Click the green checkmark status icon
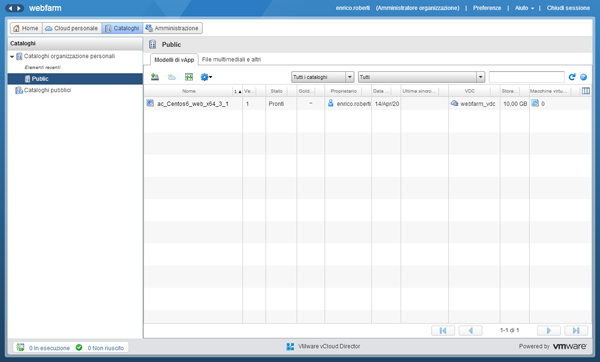Image resolution: width=600 pixels, height=362 pixels. tap(79, 347)
